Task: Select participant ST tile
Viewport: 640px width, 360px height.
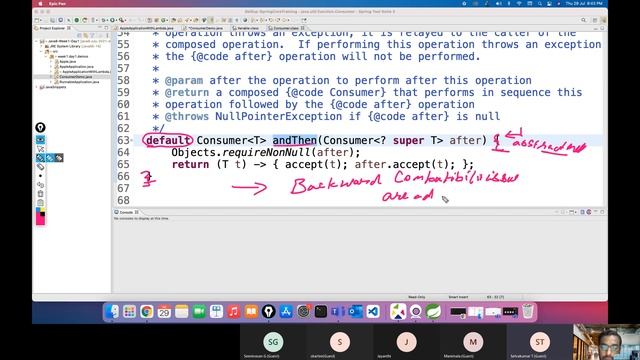Action: 540,342
